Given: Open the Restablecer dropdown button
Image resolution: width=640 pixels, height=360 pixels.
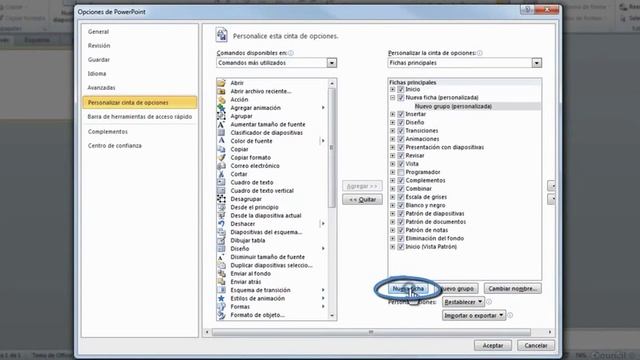Looking at the screenshot, I should (463, 302).
